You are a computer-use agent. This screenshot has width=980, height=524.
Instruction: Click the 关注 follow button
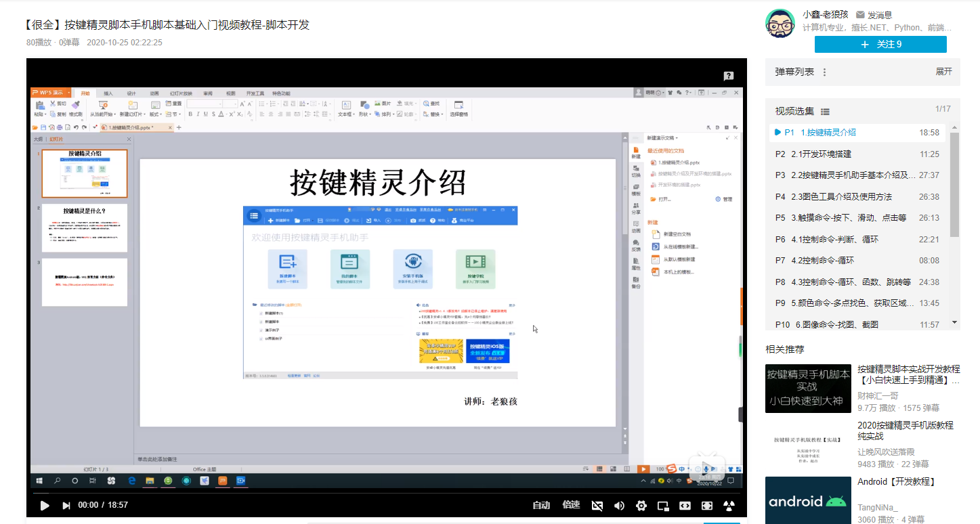tap(880, 44)
